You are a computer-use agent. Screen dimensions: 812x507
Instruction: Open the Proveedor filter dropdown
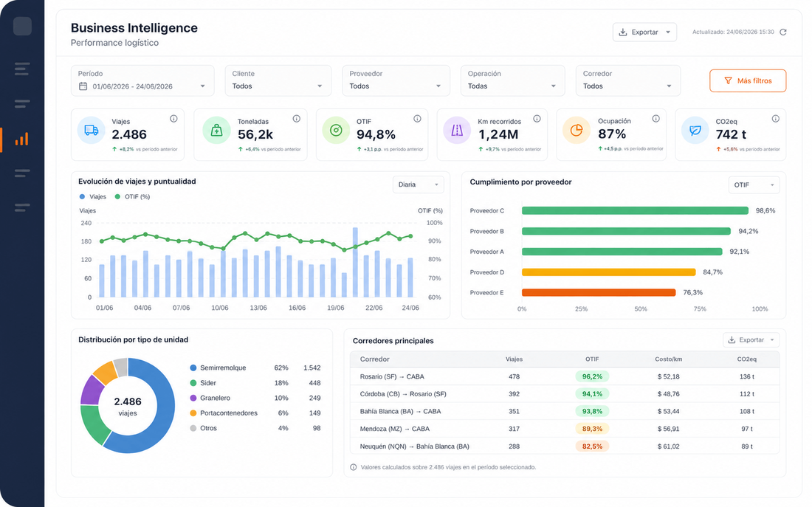point(396,80)
